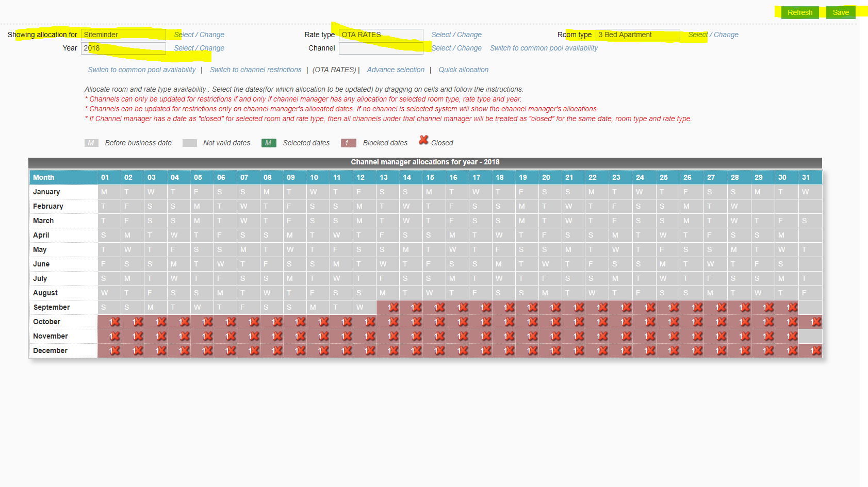The image size is (868, 487).
Task: Click the Blocked dates legend swatch
Action: pyautogui.click(x=348, y=143)
